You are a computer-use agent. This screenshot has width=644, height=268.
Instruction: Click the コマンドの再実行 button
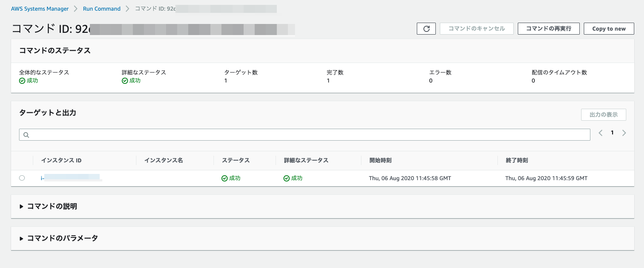(548, 28)
